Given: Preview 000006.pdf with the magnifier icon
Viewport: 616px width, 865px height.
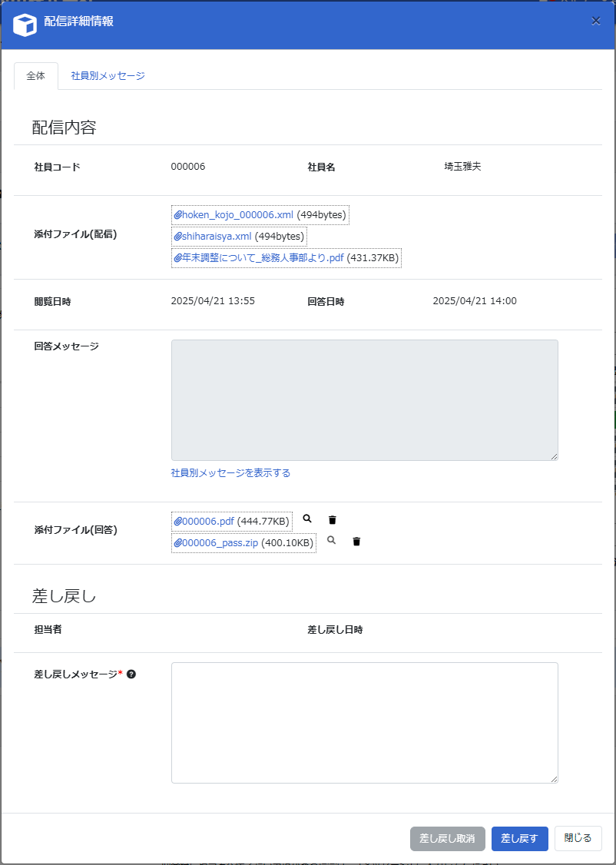Looking at the screenshot, I should point(307,519).
